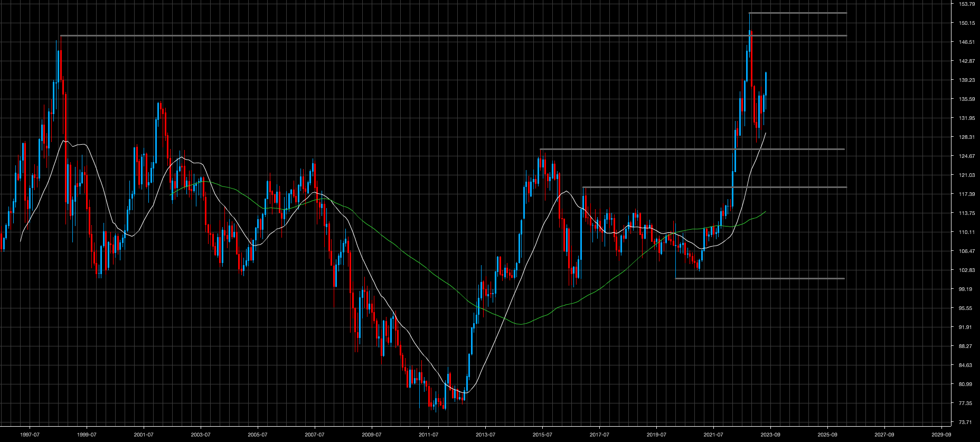This screenshot has height=442, width=980.
Task: Select the 2007-07 date axis label
Action: pos(315,435)
